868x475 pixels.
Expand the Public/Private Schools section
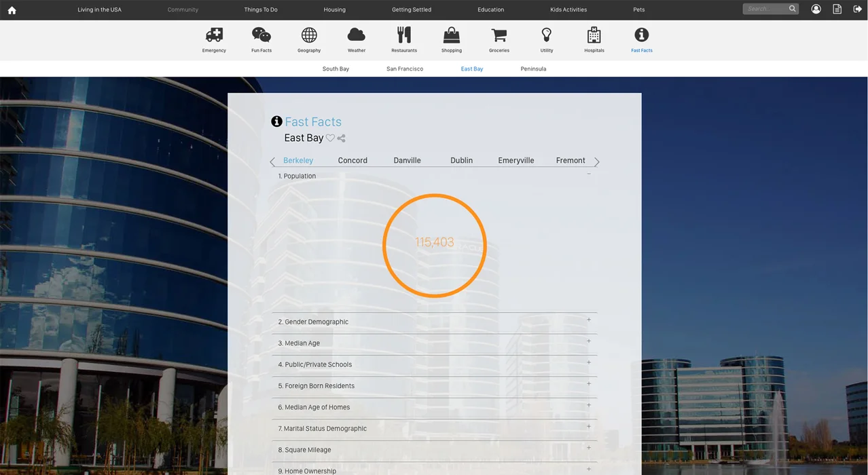tap(589, 362)
